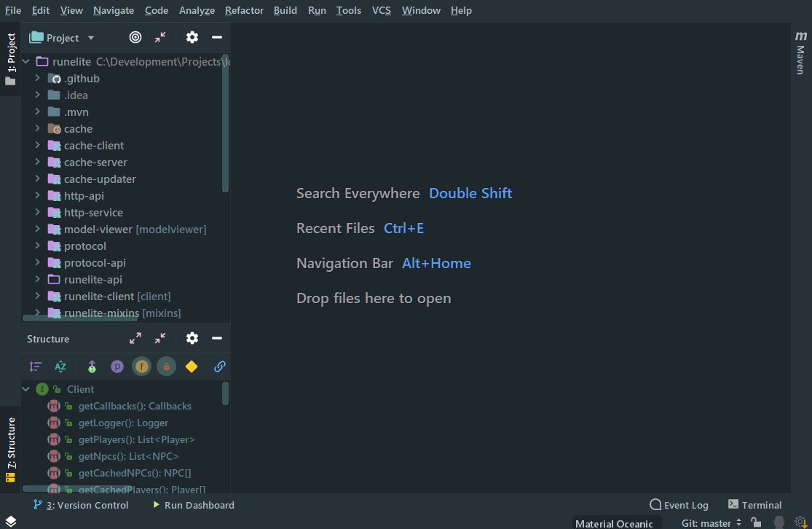Screen dimensions: 812x529
Task: Enable the Show Properties filter in Structure
Action: (x=117, y=367)
